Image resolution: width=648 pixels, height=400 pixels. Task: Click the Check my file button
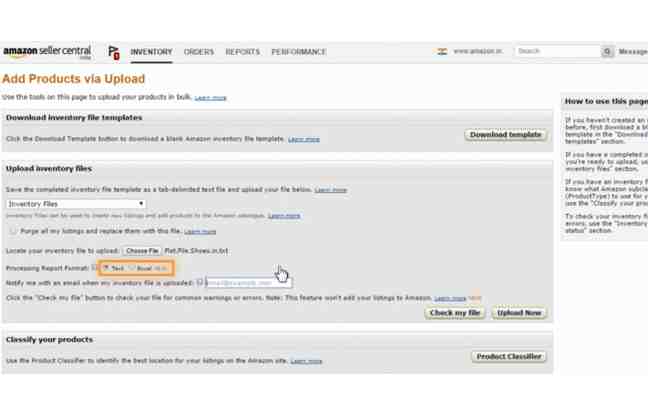coord(455,313)
